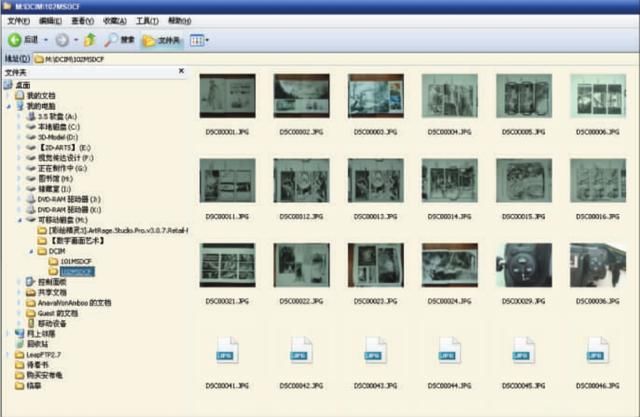Open the 工具(T) menu
The width and height of the screenshot is (640, 417).
pos(147,20)
